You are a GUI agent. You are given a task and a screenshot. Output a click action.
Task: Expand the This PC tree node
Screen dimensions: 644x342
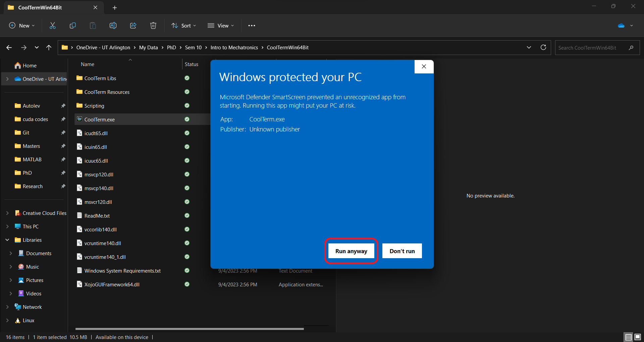(x=7, y=226)
